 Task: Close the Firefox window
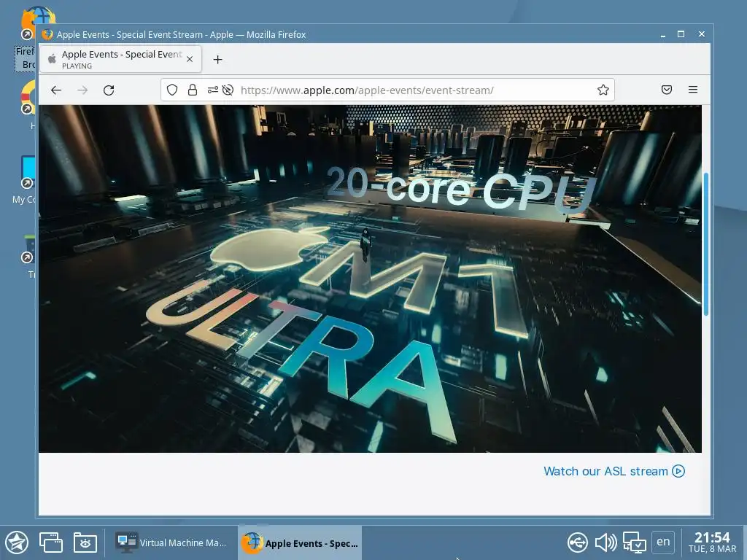click(701, 34)
